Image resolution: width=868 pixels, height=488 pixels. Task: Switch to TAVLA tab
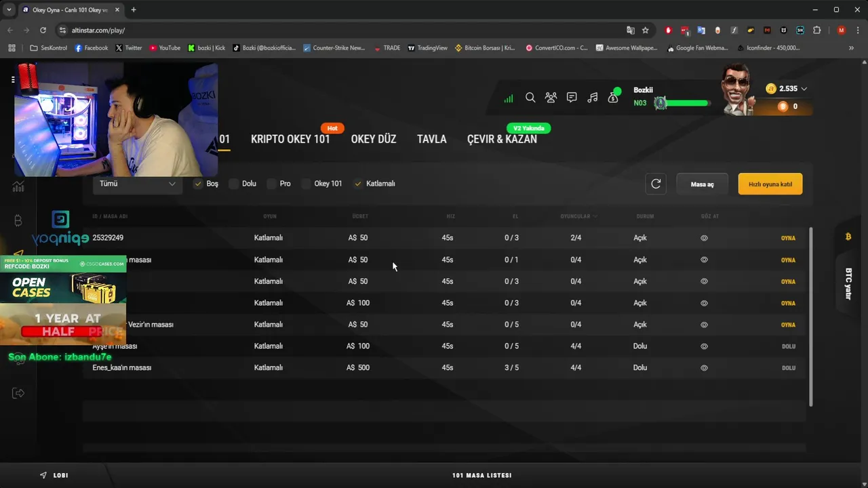pos(432,139)
